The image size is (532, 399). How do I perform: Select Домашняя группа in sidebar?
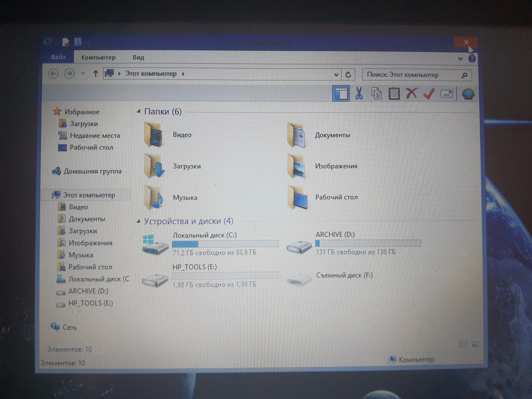click(x=87, y=171)
